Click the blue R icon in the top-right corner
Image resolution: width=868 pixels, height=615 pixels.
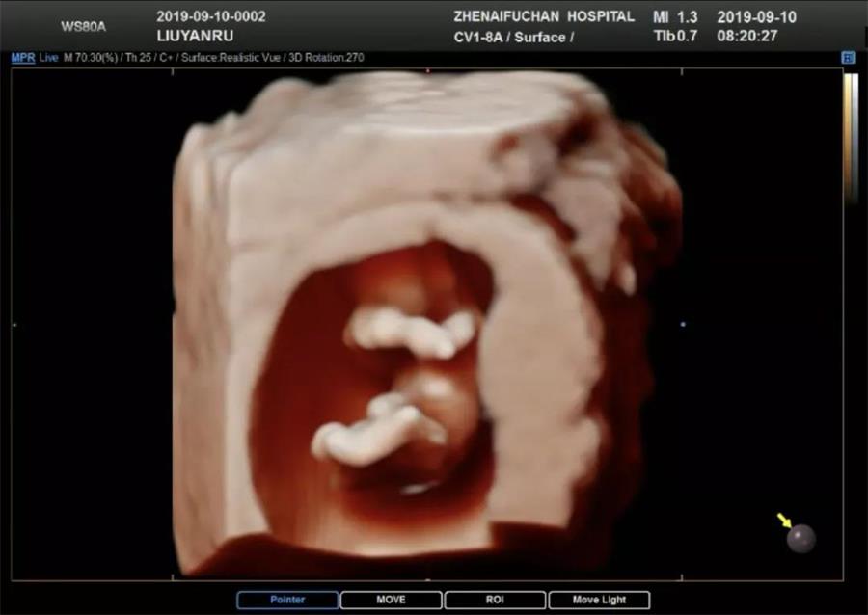coord(848,58)
